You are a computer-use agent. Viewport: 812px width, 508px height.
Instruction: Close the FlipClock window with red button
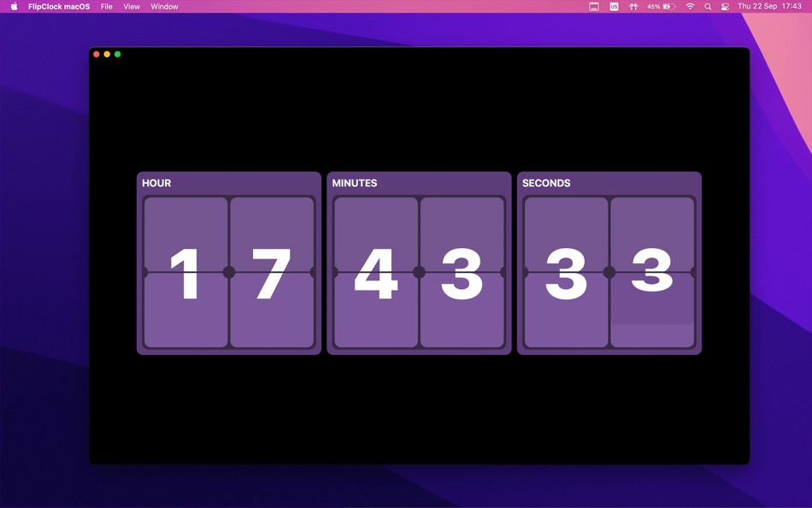tap(97, 54)
